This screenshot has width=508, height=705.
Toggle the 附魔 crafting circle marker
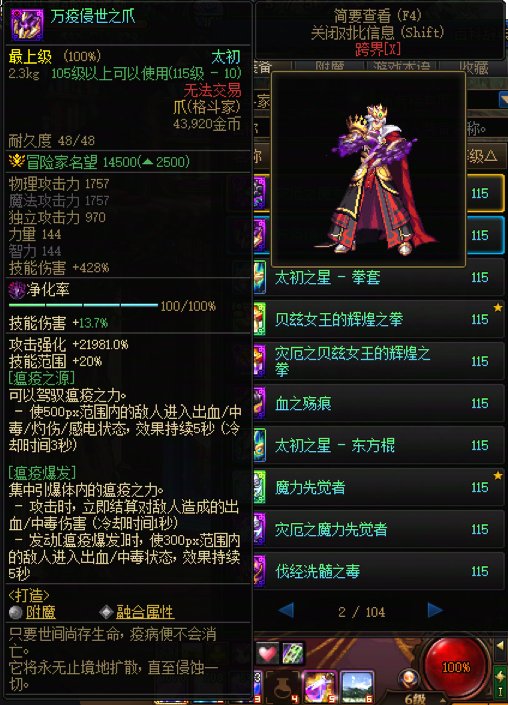(x=16, y=612)
